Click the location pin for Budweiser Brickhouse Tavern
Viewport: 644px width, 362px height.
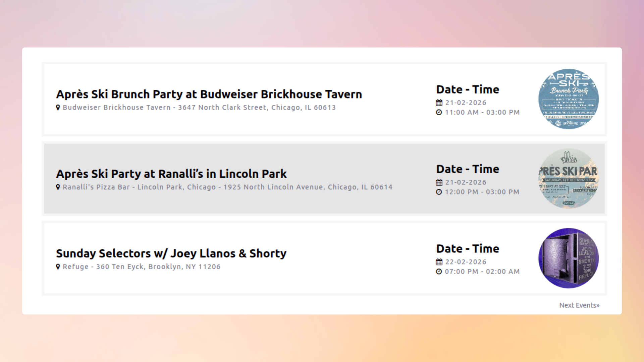click(x=58, y=107)
